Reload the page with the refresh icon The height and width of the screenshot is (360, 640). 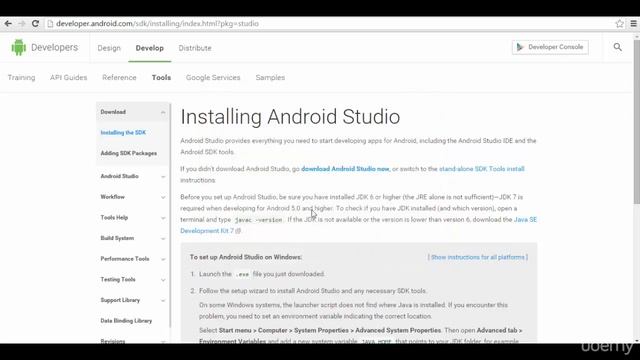[36, 24]
